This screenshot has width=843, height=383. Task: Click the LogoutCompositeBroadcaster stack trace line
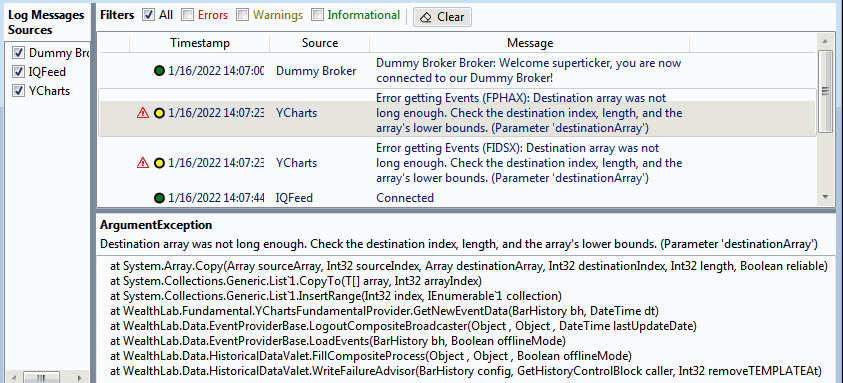[x=403, y=325]
